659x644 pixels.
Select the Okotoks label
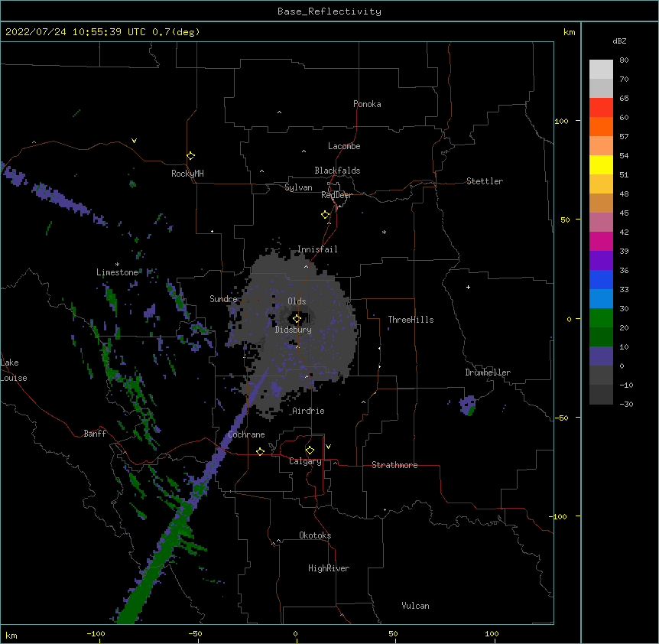(315, 535)
